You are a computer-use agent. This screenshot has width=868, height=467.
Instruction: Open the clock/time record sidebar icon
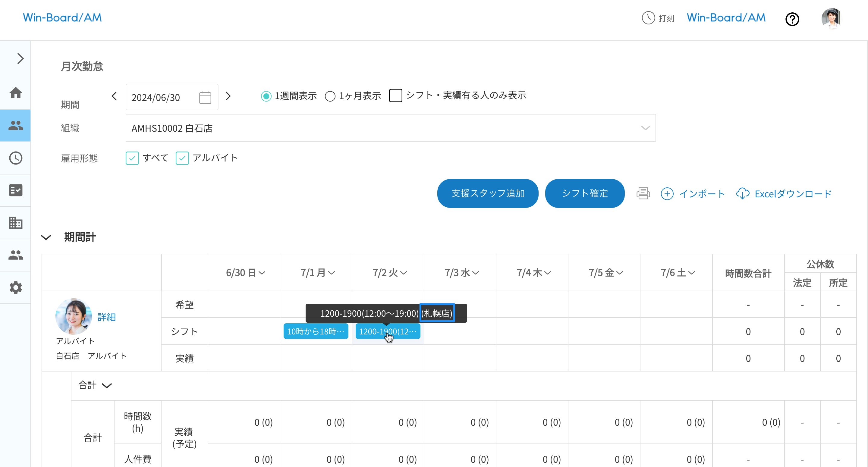pyautogui.click(x=15, y=158)
